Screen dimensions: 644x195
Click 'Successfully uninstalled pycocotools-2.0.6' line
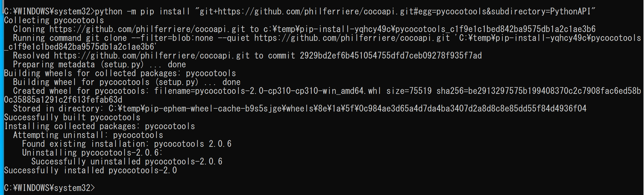tap(127, 161)
